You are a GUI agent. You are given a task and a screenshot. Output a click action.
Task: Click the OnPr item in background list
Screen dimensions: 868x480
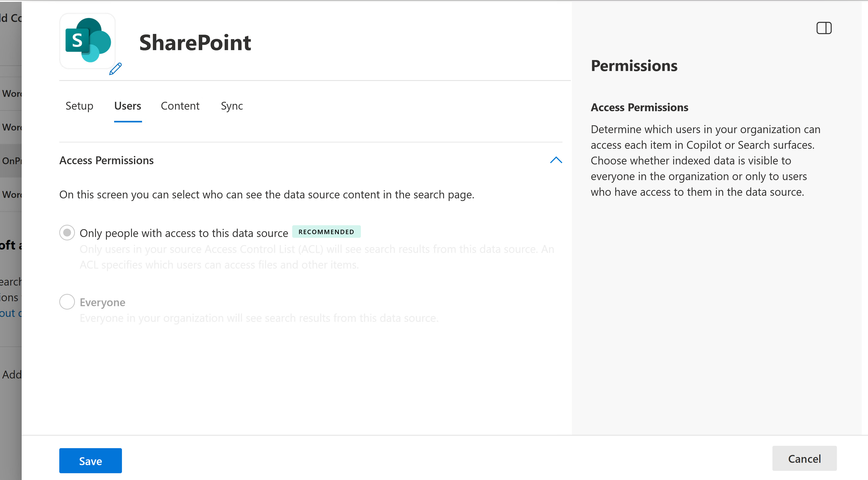11,161
